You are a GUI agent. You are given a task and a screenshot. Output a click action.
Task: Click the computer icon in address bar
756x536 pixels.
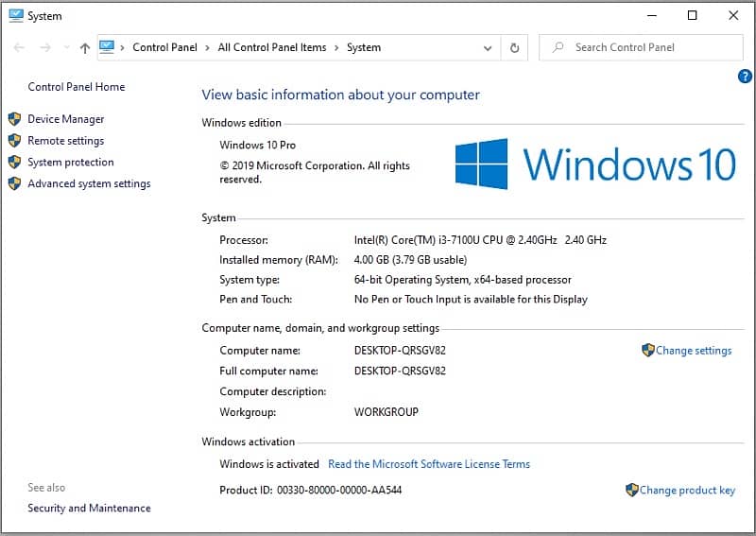107,47
